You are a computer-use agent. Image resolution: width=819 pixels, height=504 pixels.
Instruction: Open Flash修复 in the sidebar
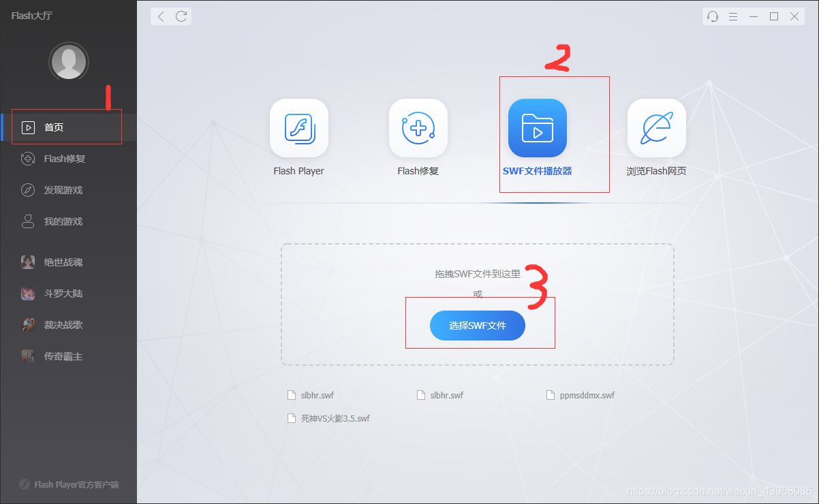(x=68, y=159)
